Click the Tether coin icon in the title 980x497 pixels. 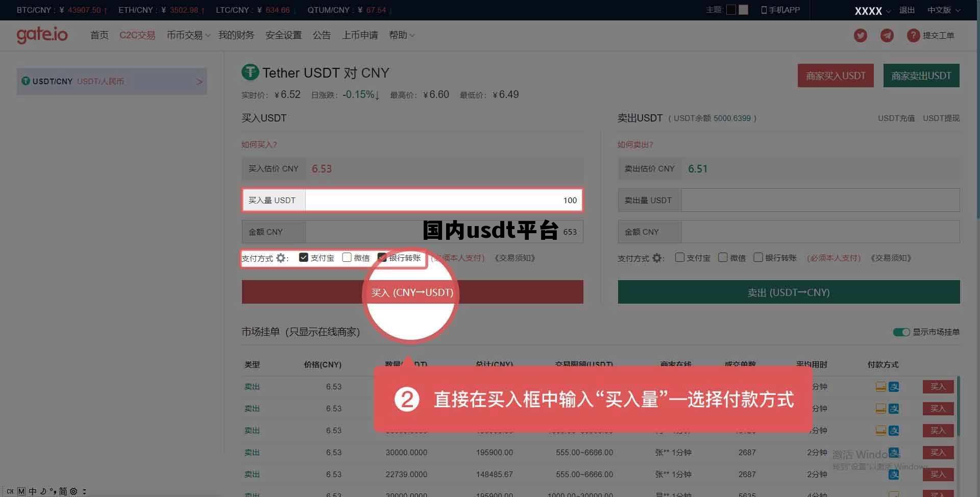tap(250, 72)
